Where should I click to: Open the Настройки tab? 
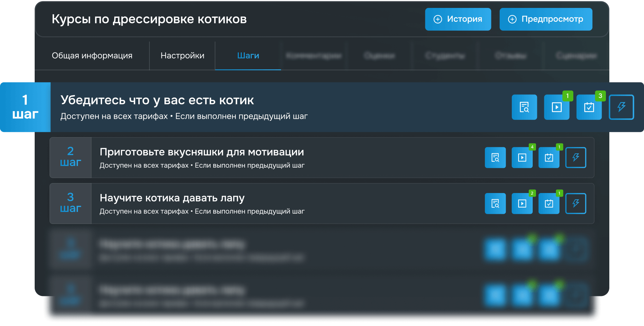182,56
